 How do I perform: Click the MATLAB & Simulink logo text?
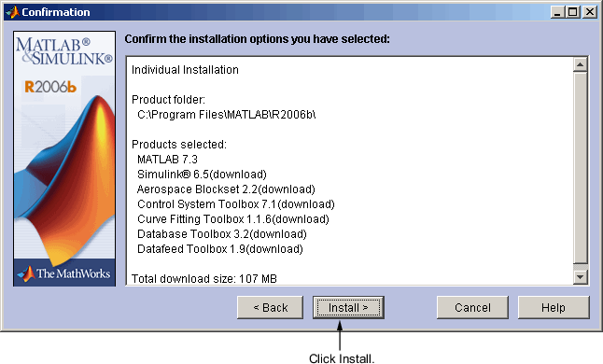pyautogui.click(x=64, y=51)
